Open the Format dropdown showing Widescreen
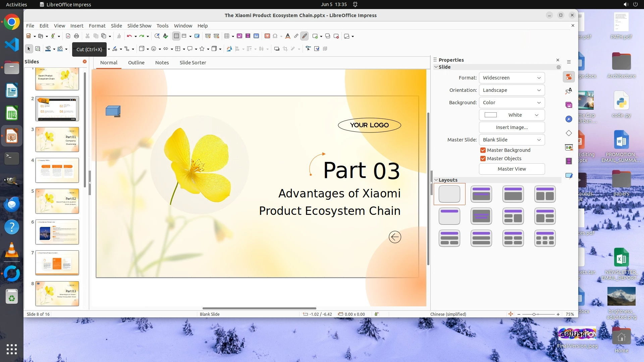Image resolution: width=644 pixels, height=362 pixels. tap(512, 78)
